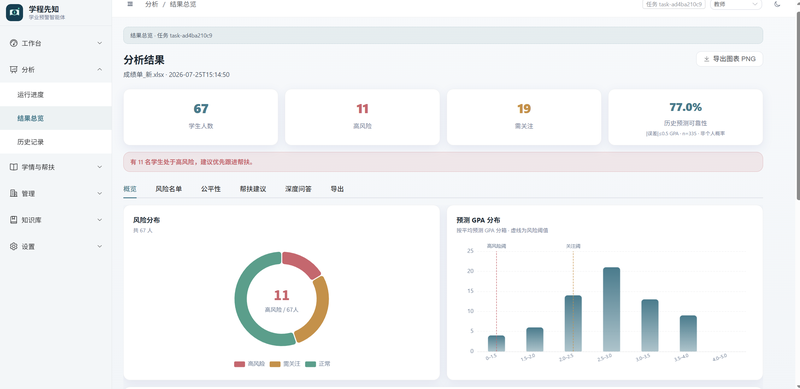Switch to the 概览 tab
This screenshot has width=800, height=389.
[x=130, y=189]
